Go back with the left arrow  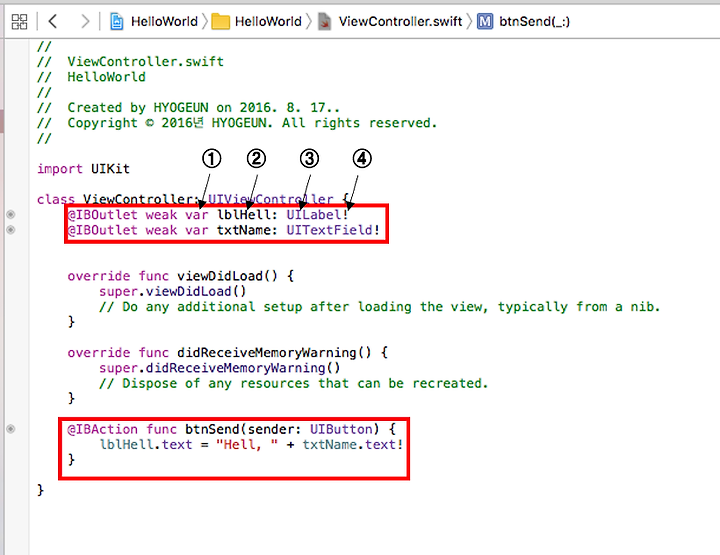(x=53, y=21)
